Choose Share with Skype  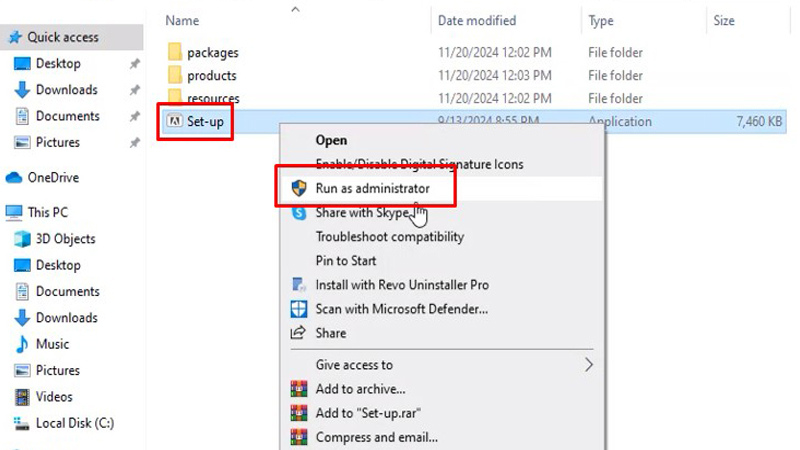tap(362, 212)
